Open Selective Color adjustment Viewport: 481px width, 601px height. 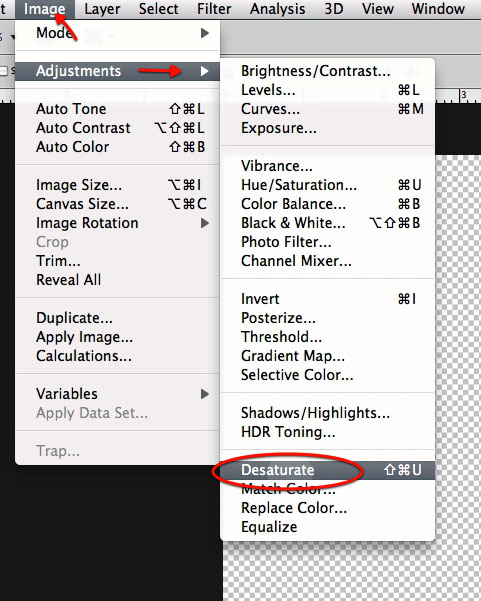pos(328,375)
